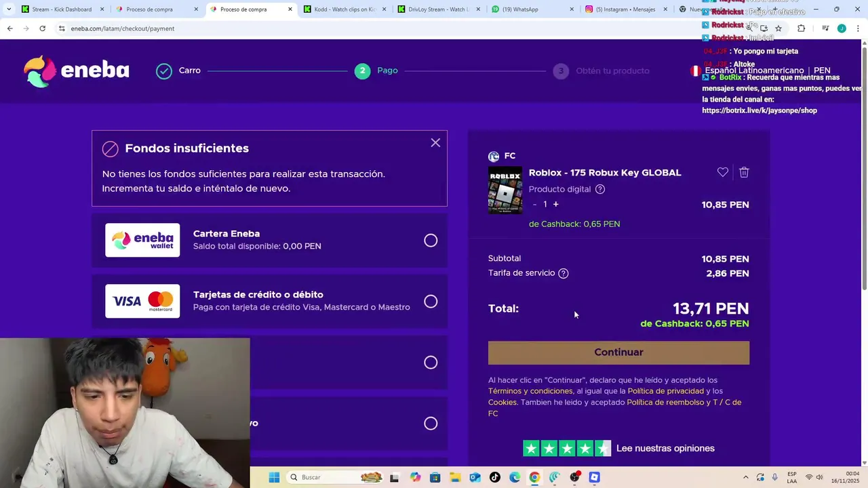Open browser extensions puzzle icon
Screen dimensions: 868x488
(801, 28)
